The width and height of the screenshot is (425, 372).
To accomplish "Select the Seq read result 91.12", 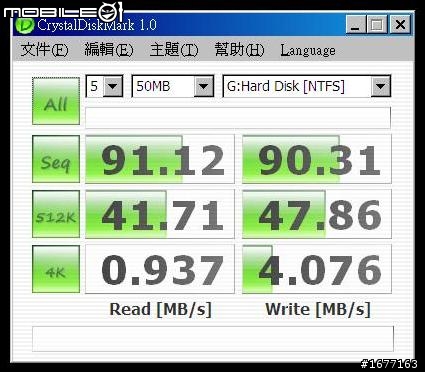I will coord(160,159).
